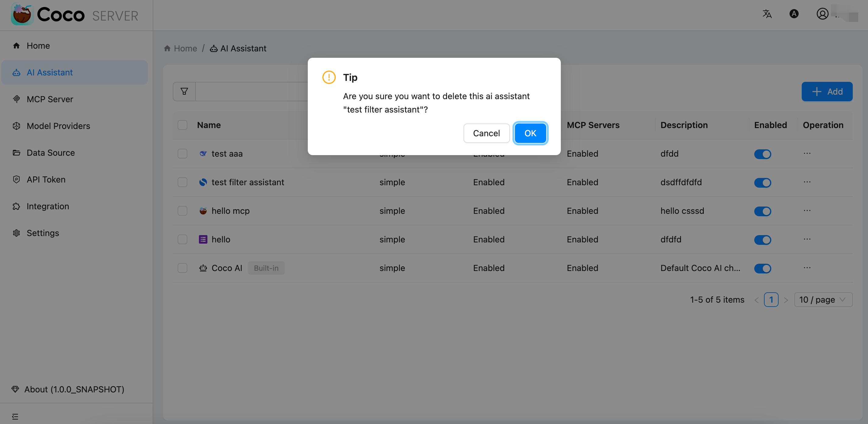This screenshot has width=868, height=424.
Task: Disable the hello mcp enabled switch
Action: point(762,211)
